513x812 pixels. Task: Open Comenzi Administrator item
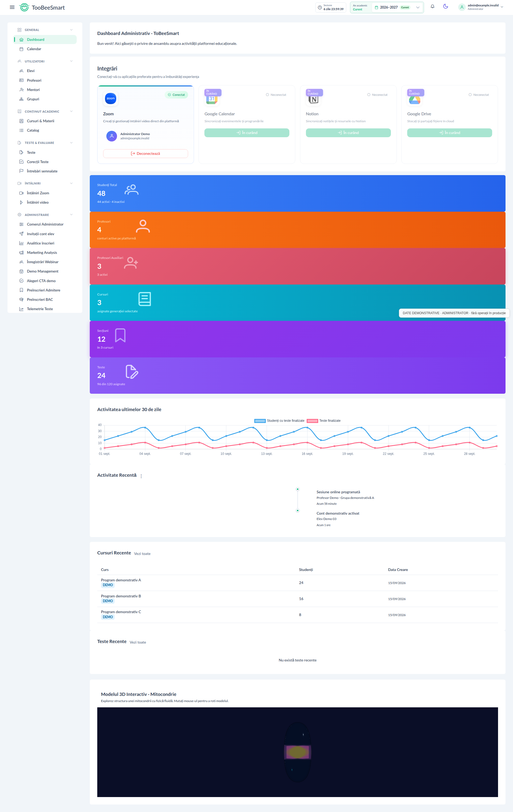point(45,224)
